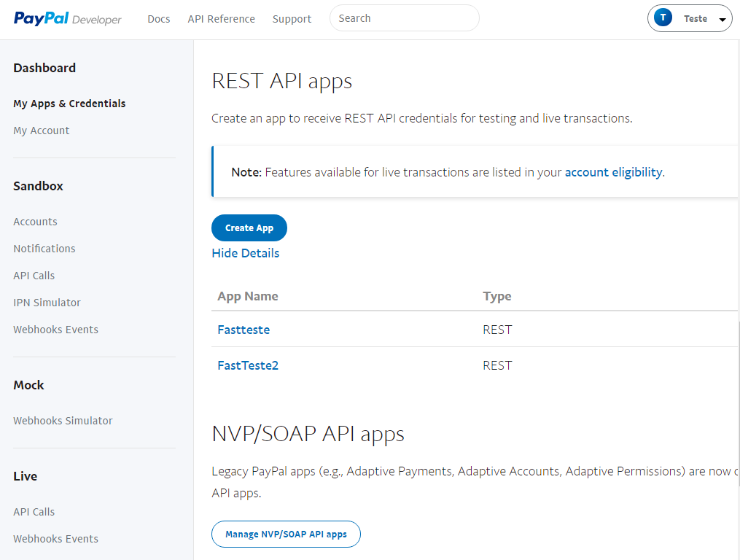The width and height of the screenshot is (740, 560).
Task: Open API Calls under Live section
Action: point(34,511)
